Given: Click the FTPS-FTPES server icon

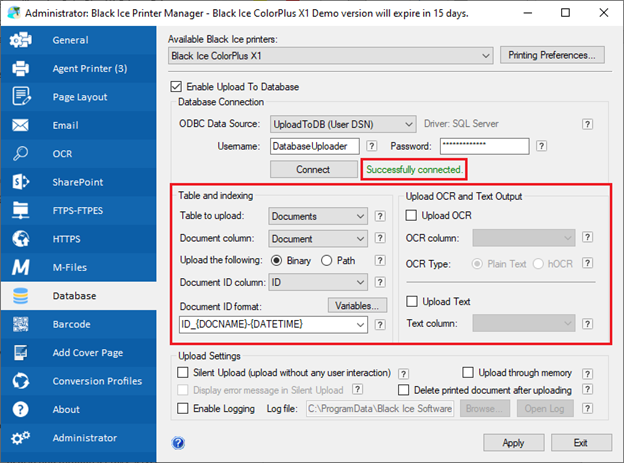Looking at the screenshot, I should point(21,210).
